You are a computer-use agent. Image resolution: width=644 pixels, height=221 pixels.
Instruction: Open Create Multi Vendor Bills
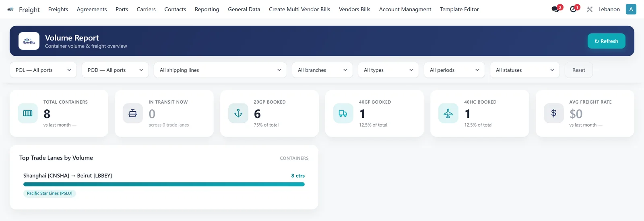299,9
